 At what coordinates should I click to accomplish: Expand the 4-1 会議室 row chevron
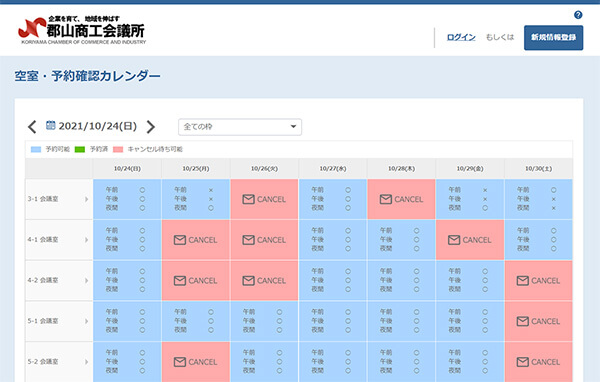pyautogui.click(x=86, y=240)
